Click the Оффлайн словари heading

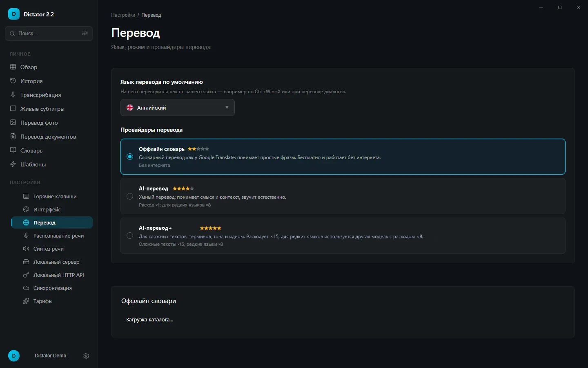point(149,301)
